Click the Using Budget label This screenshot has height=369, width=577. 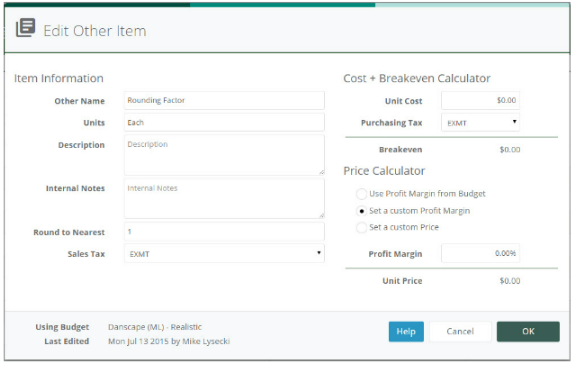(62, 327)
